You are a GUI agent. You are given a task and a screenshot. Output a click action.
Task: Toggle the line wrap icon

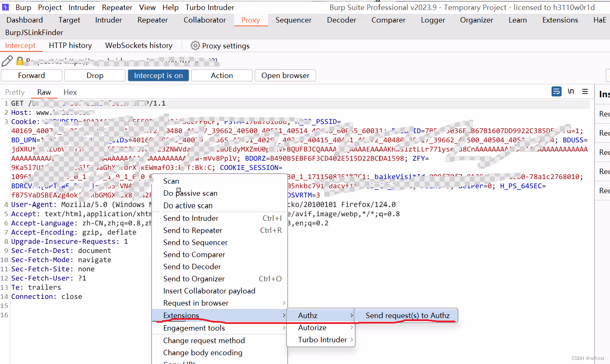point(556,91)
